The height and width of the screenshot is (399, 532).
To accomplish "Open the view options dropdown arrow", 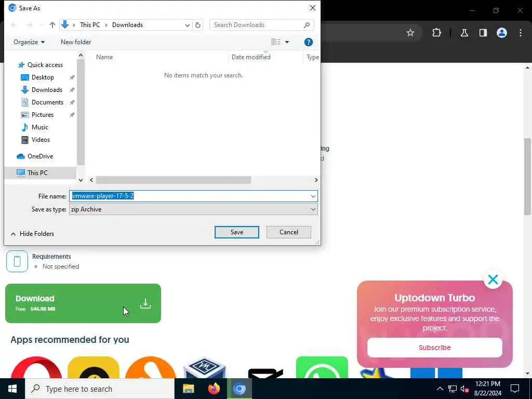I will pyautogui.click(x=287, y=42).
